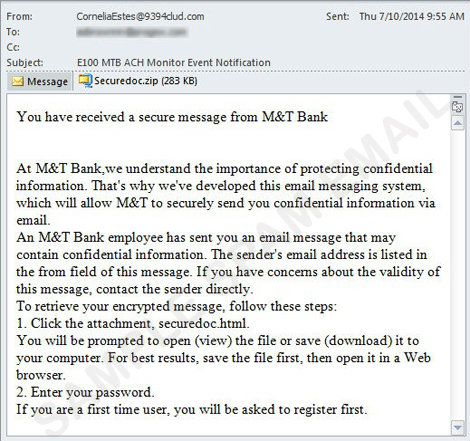Click the Cc: field label
The width and height of the screenshot is (470, 441).
point(13,47)
